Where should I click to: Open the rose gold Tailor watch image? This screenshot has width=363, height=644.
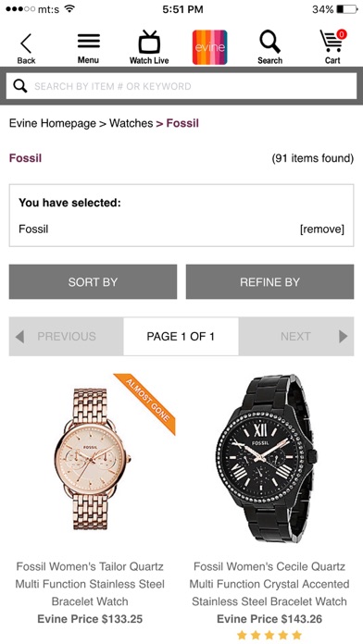pos(93,459)
